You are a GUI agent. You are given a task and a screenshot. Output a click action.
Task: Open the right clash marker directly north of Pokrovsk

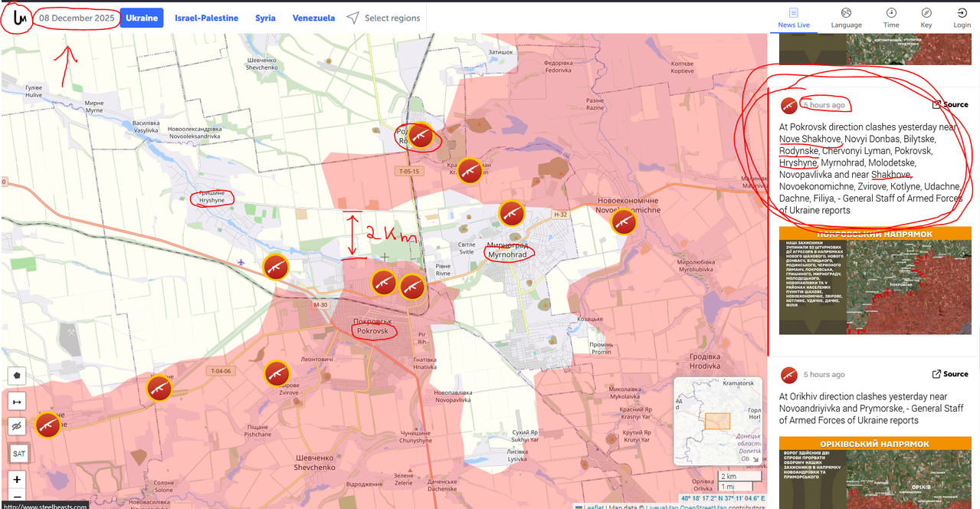click(x=412, y=287)
